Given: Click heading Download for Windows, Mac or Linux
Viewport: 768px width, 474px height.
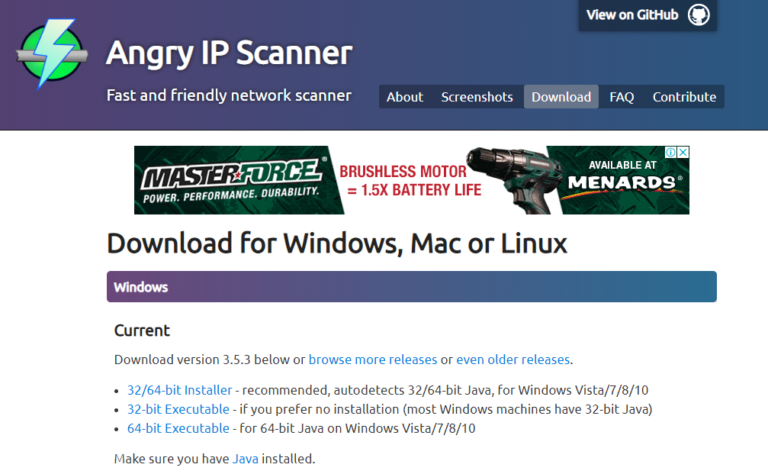Looking at the screenshot, I should (x=337, y=243).
